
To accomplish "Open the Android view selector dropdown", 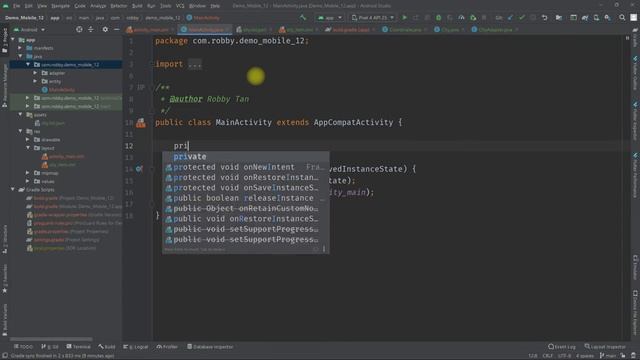I will tap(29, 30).
